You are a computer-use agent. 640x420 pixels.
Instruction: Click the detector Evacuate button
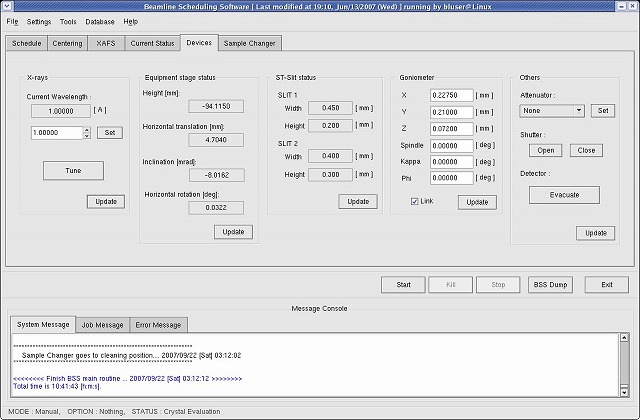pos(564,195)
